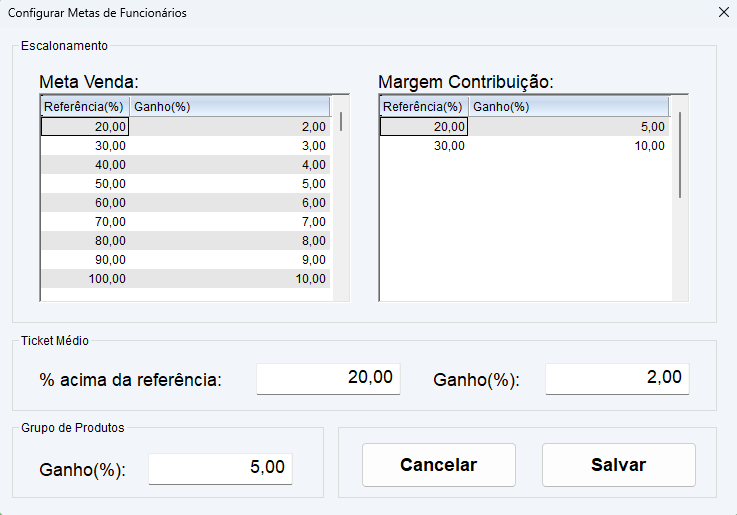Select the 60,00 reference cell in Meta Venda
Image resolution: width=737 pixels, height=515 pixels.
point(85,203)
